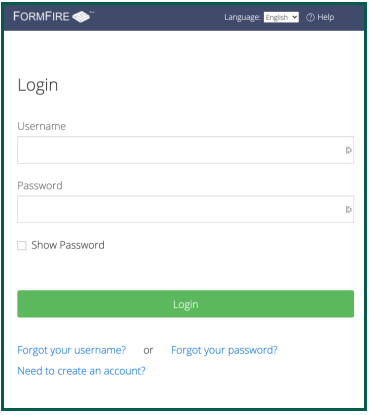Open the Help menu item
This screenshot has width=370, height=415.
[326, 17]
